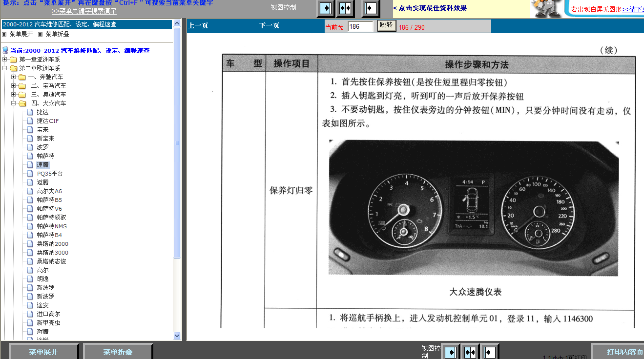Click the 菜单折叠 button in the bottom bar
644x359 pixels.
tap(118, 352)
